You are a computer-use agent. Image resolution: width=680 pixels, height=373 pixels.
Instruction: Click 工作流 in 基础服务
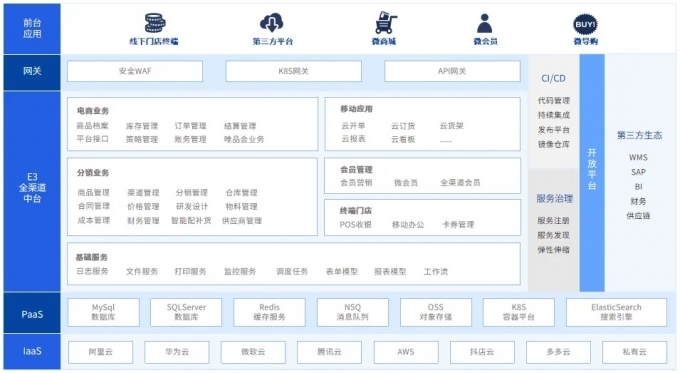(x=436, y=272)
